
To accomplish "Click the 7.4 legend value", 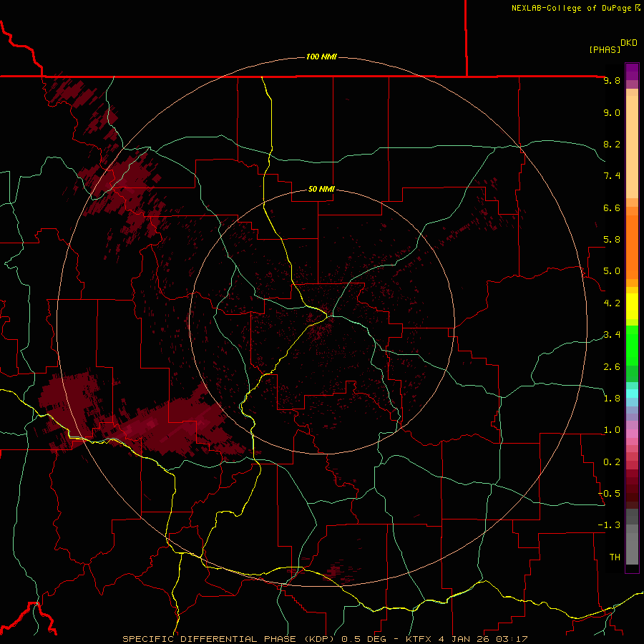I will pos(612,176).
